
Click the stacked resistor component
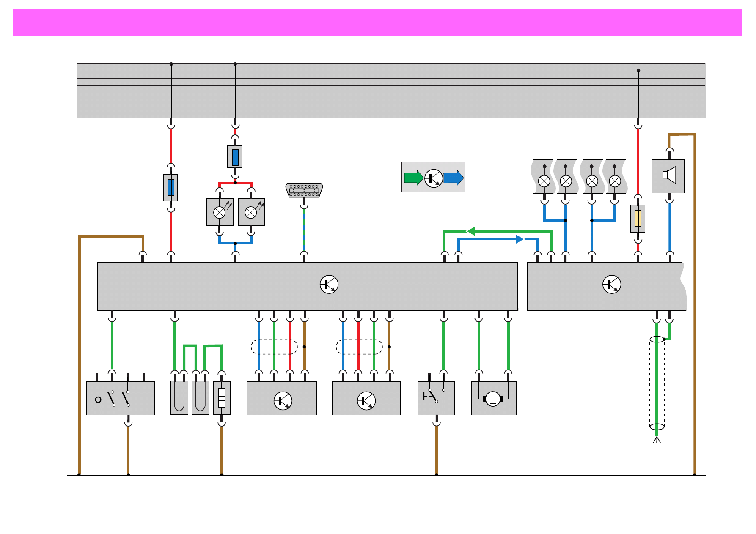(222, 398)
